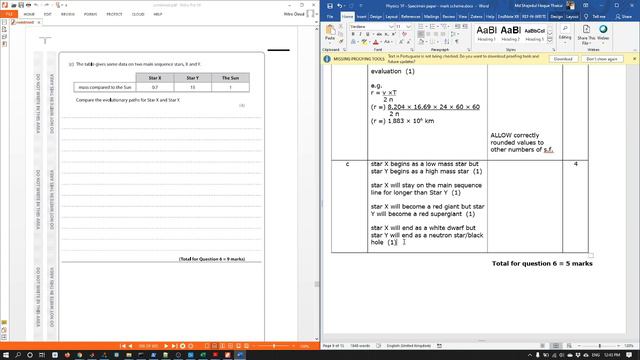Open Editing search icon in Word ribbon
Screen dimensions: 640x360
pyautogui.click(x=565, y=29)
